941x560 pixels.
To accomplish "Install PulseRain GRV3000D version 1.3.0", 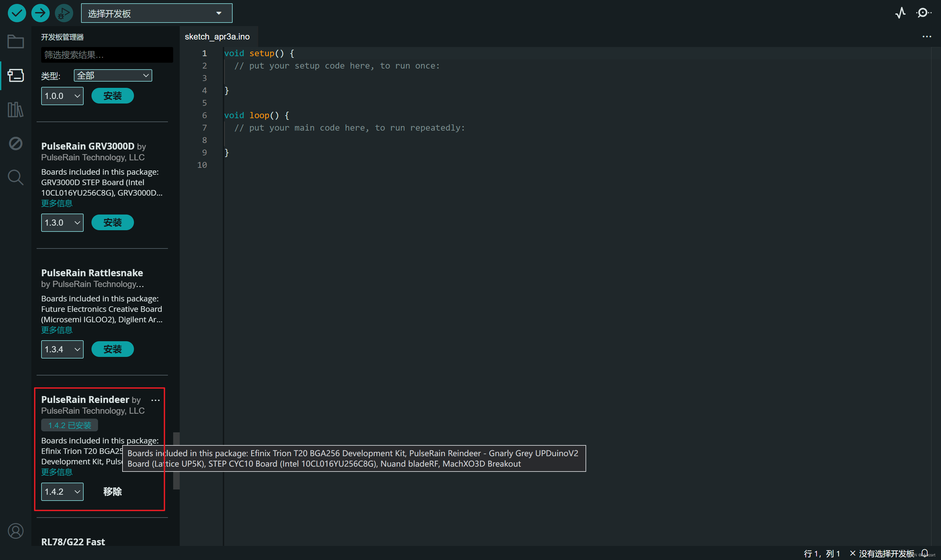I will 112,223.
